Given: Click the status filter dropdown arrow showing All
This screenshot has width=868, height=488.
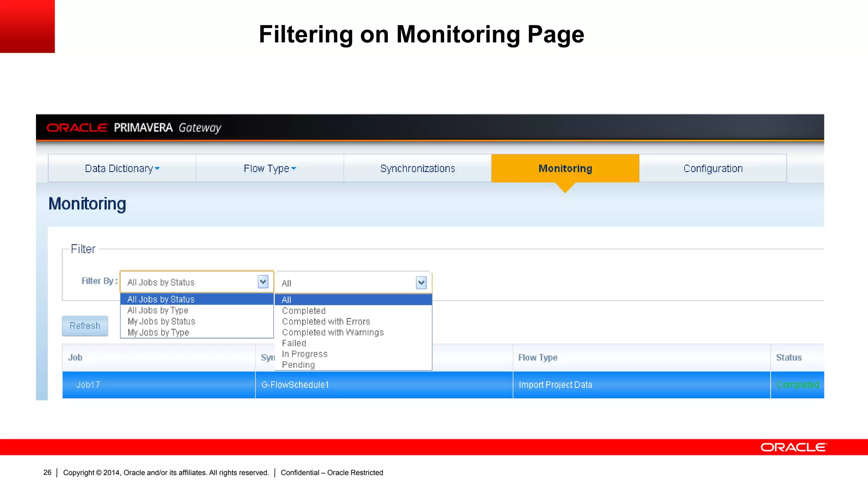Looking at the screenshot, I should point(421,283).
